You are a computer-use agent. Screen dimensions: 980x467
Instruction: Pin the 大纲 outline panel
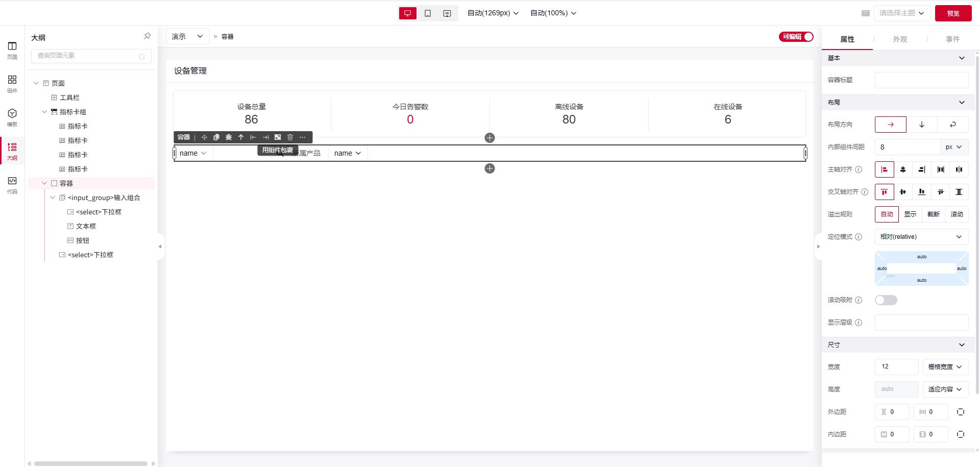point(147,36)
